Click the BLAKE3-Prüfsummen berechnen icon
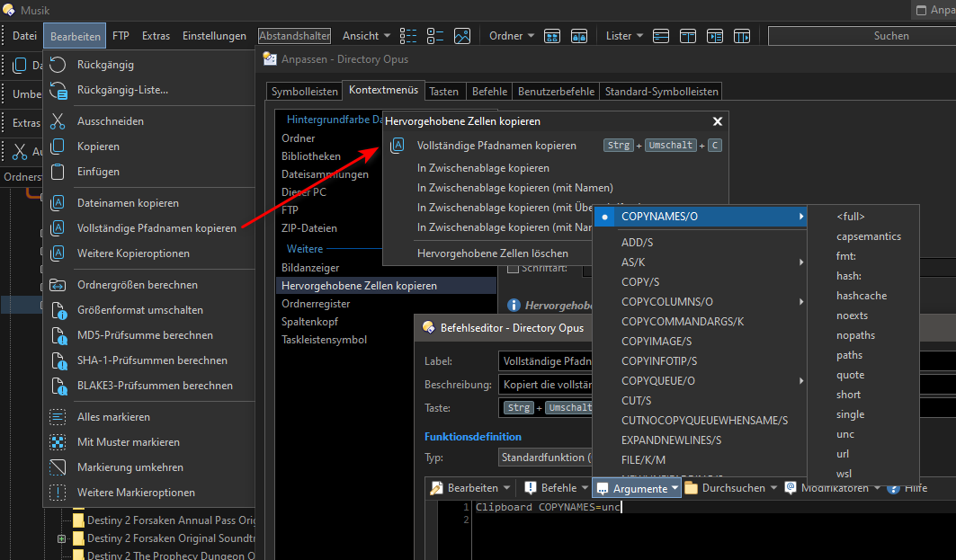This screenshot has height=560, width=956. coord(59,386)
